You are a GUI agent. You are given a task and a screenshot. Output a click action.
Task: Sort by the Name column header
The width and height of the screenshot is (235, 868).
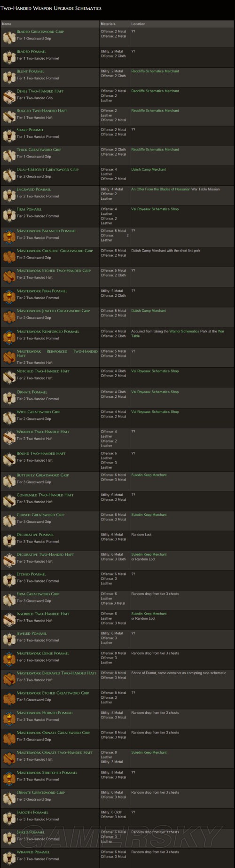click(x=7, y=24)
